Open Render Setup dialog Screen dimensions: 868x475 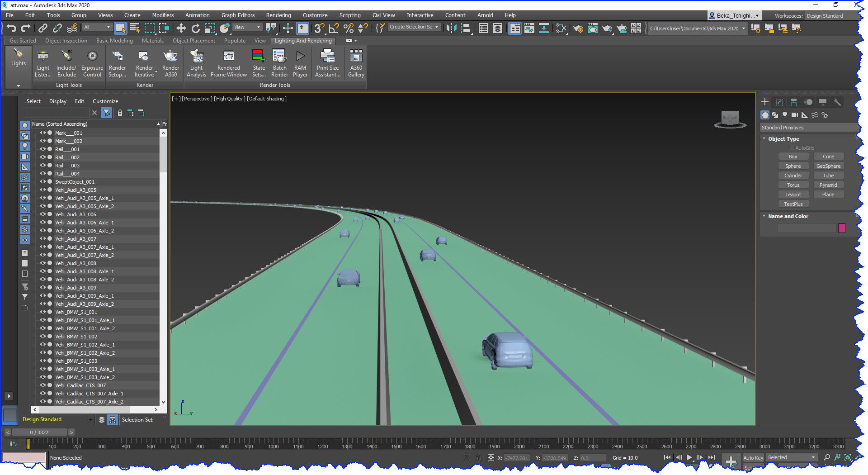point(117,63)
